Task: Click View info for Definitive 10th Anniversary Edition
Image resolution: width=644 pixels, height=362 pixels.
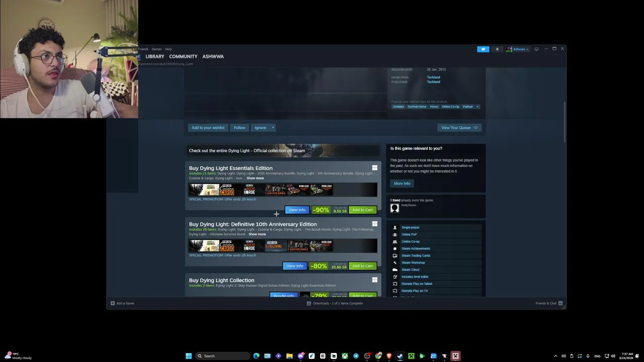Action: pyautogui.click(x=295, y=266)
